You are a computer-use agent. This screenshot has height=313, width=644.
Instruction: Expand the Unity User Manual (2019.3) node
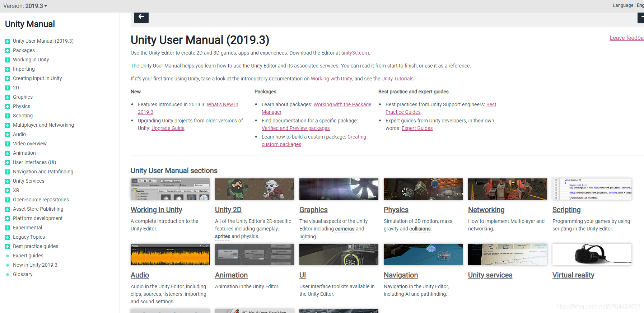tap(8, 41)
